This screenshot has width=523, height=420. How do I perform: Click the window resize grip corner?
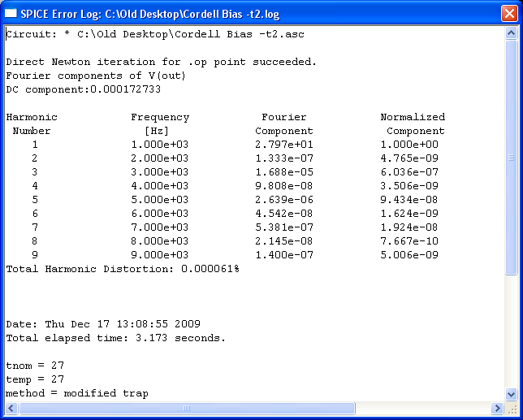click(512, 409)
